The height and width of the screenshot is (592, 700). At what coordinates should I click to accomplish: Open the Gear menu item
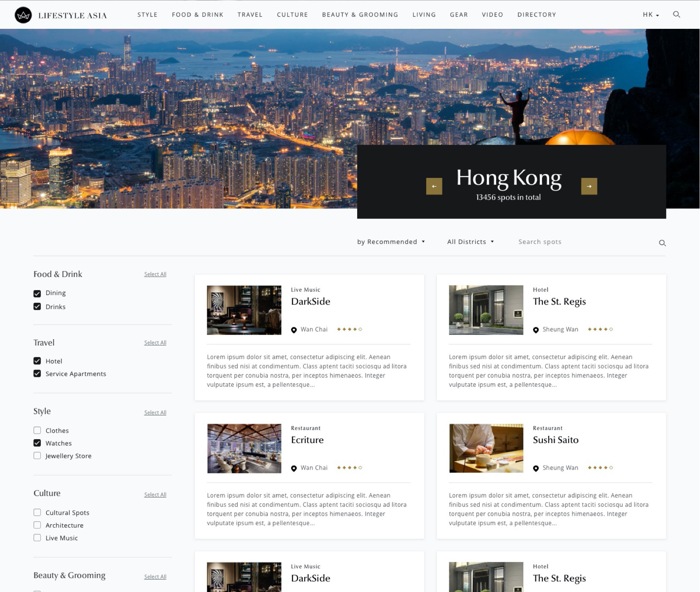coord(459,15)
